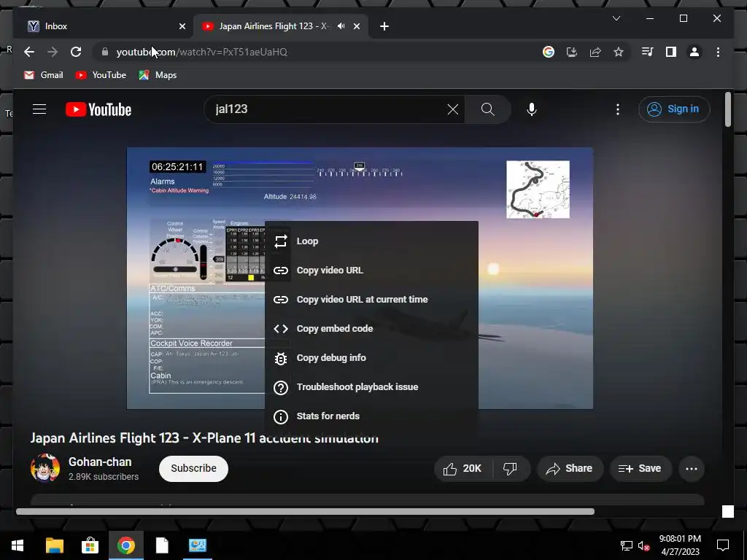Open Troubleshoot playback issue

click(371, 387)
